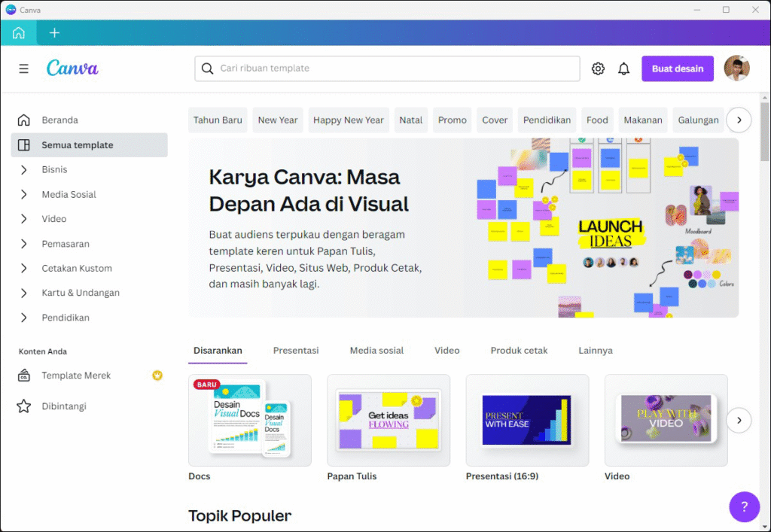Click the Template Merek icon
Screen dimensions: 771x532
click(x=25, y=375)
